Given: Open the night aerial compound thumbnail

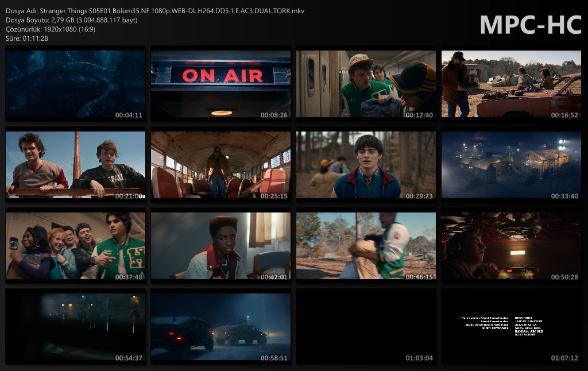Looking at the screenshot, I should point(511,165).
